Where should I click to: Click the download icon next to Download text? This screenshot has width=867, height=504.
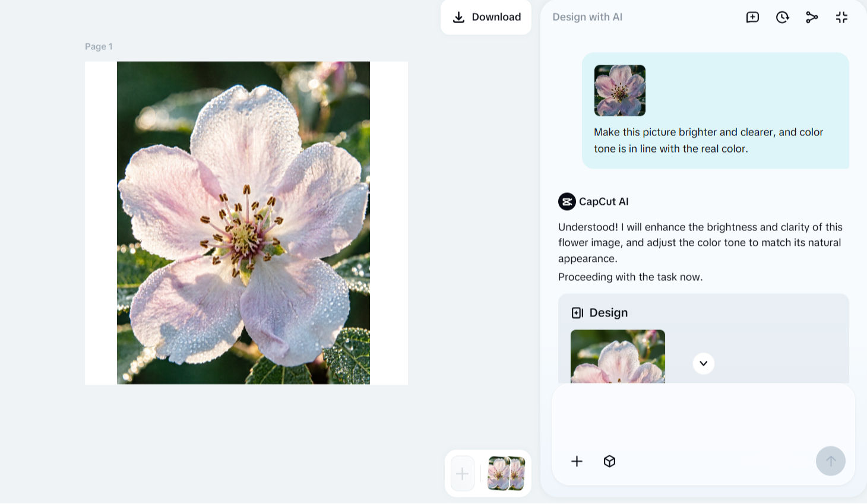pos(459,17)
